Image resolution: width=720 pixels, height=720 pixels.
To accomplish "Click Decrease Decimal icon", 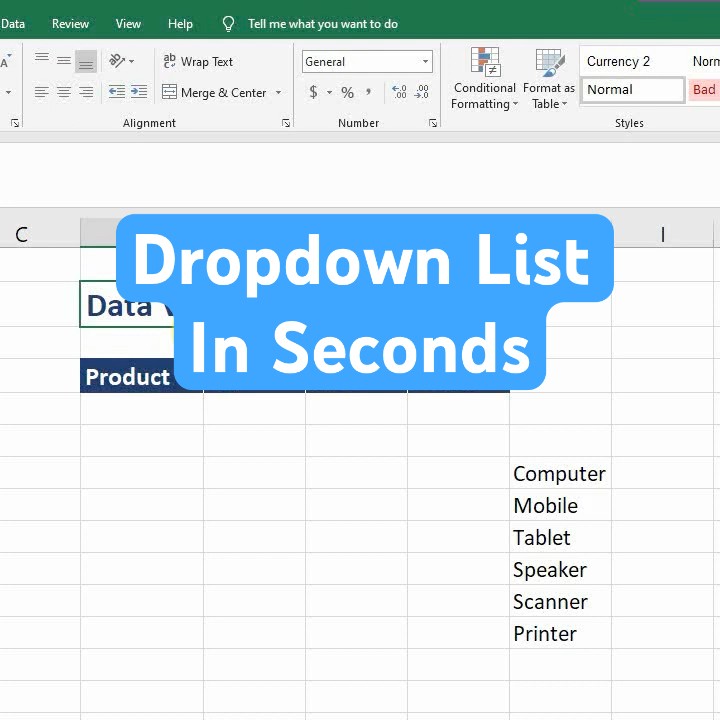I will (x=422, y=92).
